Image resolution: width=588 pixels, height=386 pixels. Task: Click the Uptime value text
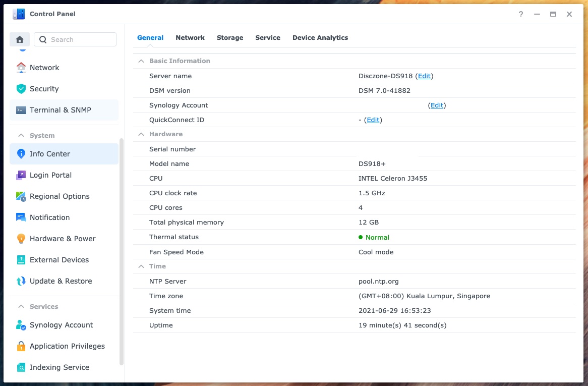pos(402,325)
